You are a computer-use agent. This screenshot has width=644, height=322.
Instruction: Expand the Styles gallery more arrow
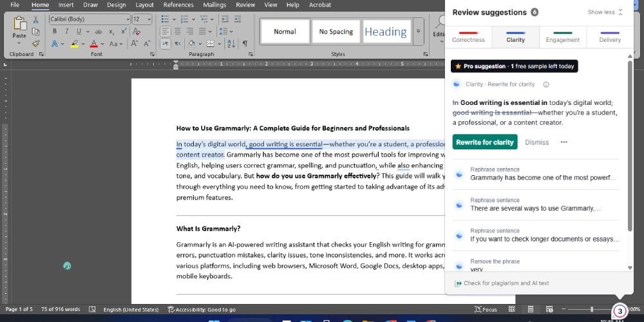[x=419, y=32]
